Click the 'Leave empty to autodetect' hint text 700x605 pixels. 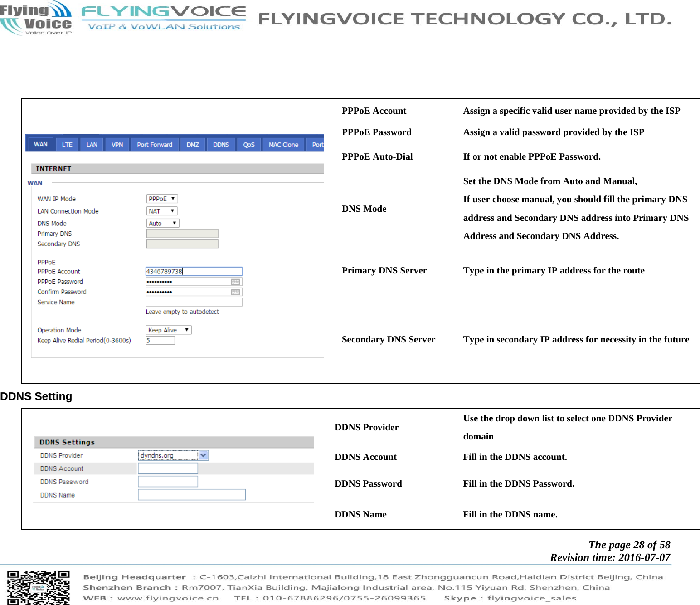pyautogui.click(x=182, y=312)
